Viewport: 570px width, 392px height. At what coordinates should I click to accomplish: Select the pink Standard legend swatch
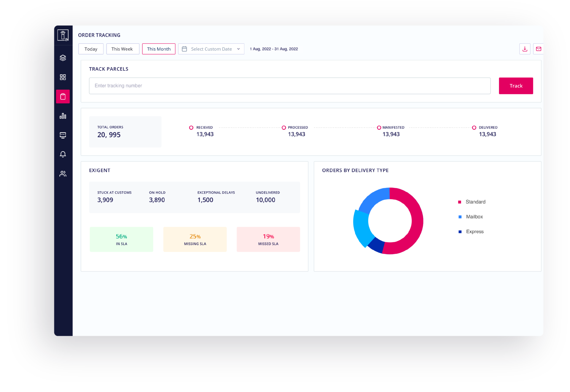coord(460,202)
